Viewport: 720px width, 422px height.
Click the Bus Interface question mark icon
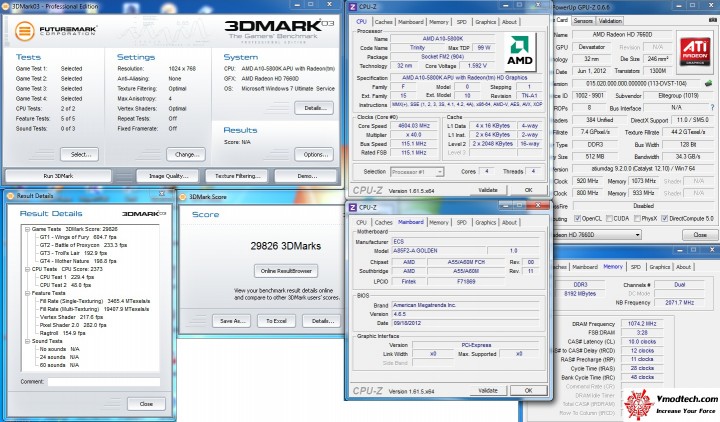713,107
